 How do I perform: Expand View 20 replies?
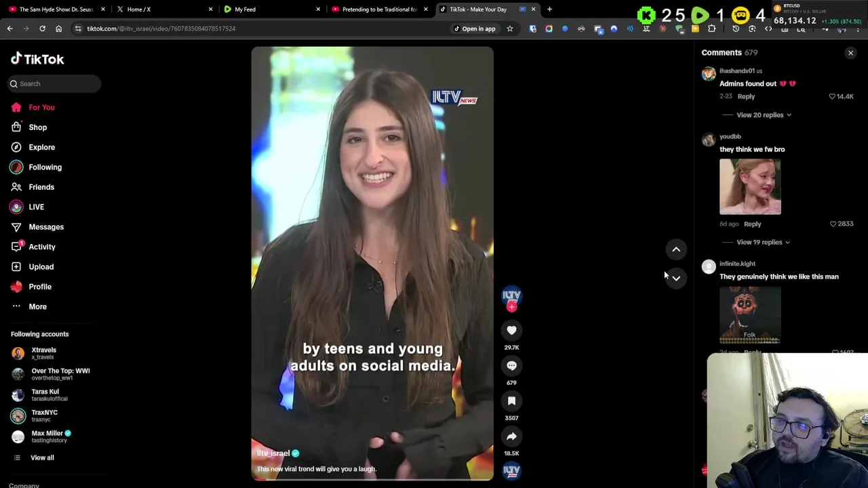point(764,115)
